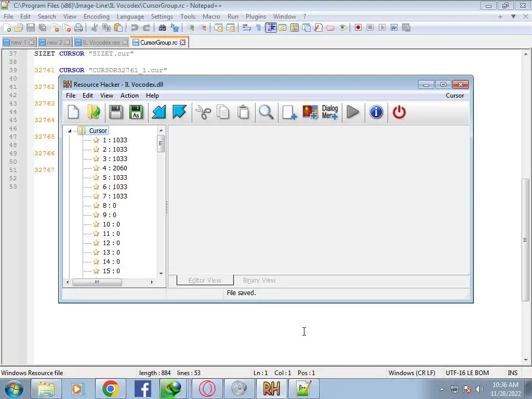Select cursor resource 8 : 0
Image resolution: width=532 pixels, height=399 pixels.
tap(109, 206)
